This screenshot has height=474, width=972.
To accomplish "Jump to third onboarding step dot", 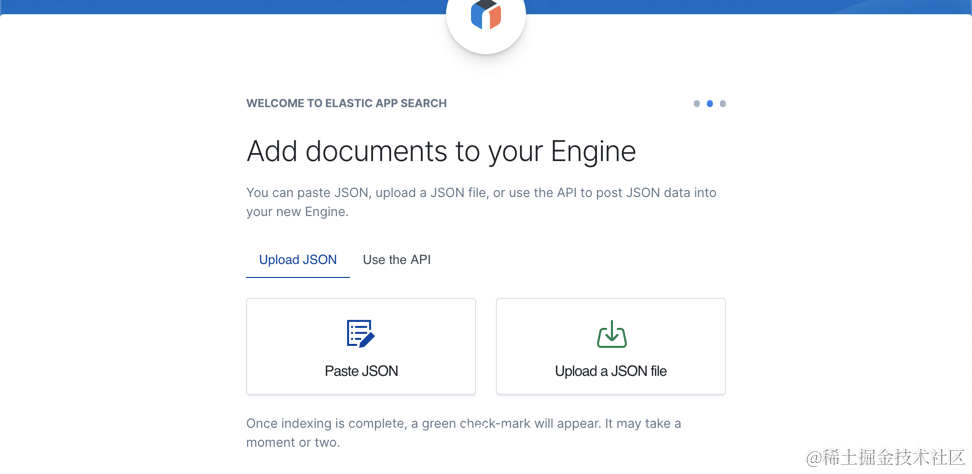I will tap(723, 103).
